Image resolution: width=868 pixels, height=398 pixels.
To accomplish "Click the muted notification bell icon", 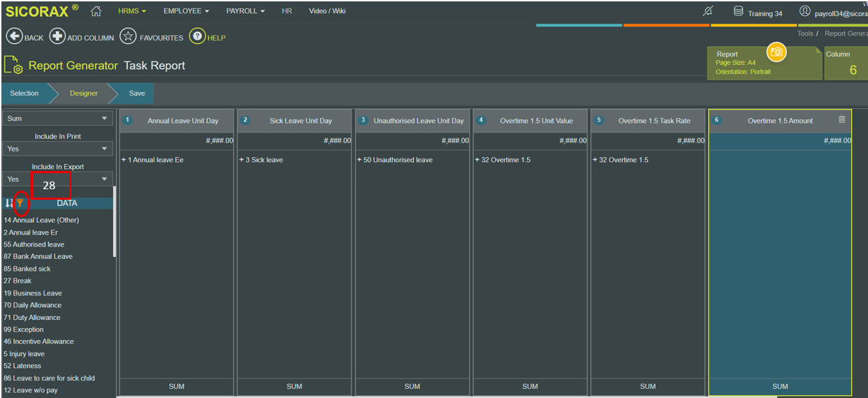I will tap(708, 12).
